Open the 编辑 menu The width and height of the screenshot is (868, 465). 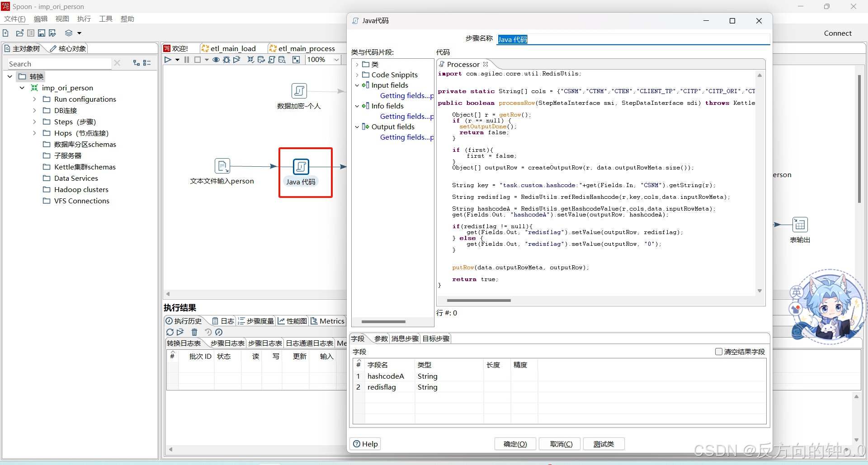[x=41, y=19]
